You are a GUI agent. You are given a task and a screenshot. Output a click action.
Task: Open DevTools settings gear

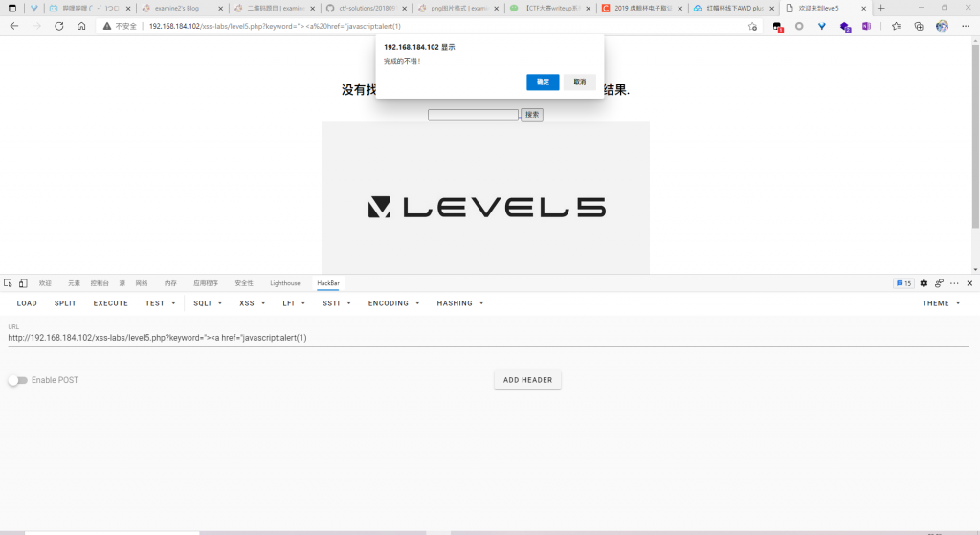point(924,283)
